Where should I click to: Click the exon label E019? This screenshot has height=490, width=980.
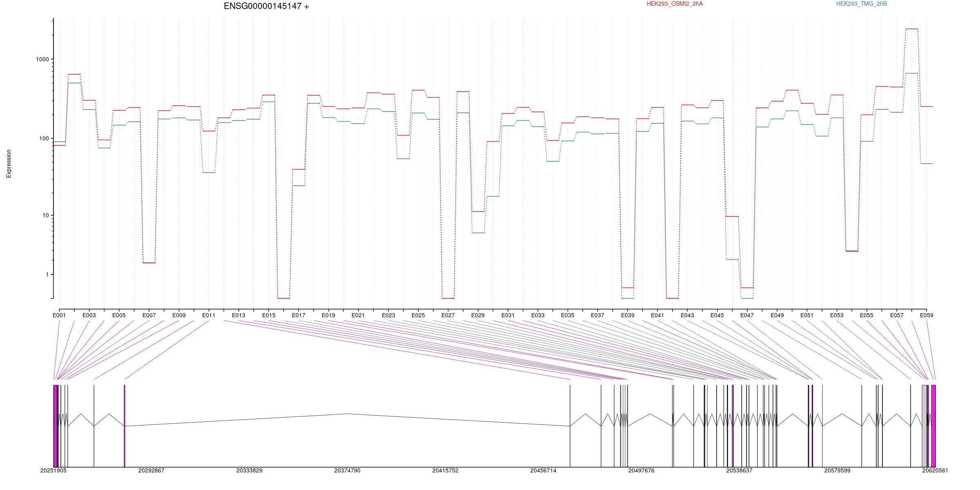tap(328, 315)
